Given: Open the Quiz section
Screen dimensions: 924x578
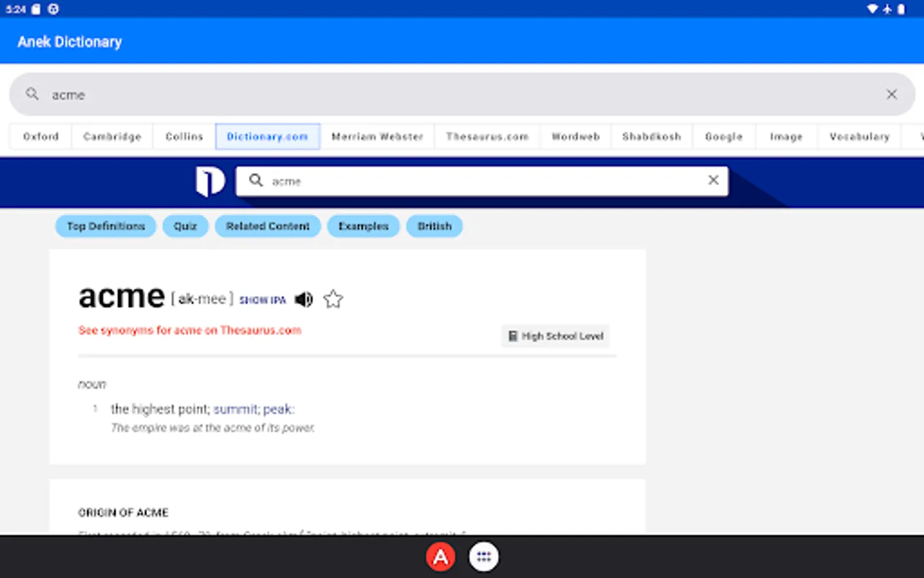Looking at the screenshot, I should pos(185,226).
